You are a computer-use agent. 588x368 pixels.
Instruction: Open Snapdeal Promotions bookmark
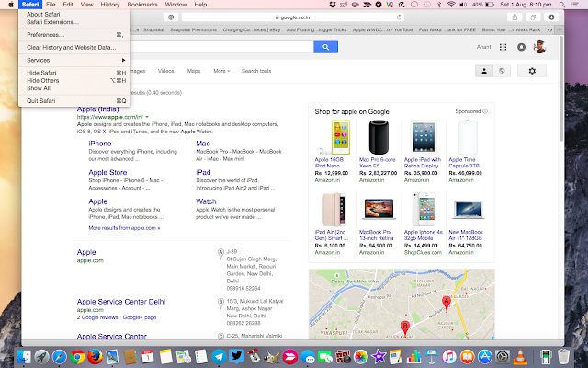(193, 29)
